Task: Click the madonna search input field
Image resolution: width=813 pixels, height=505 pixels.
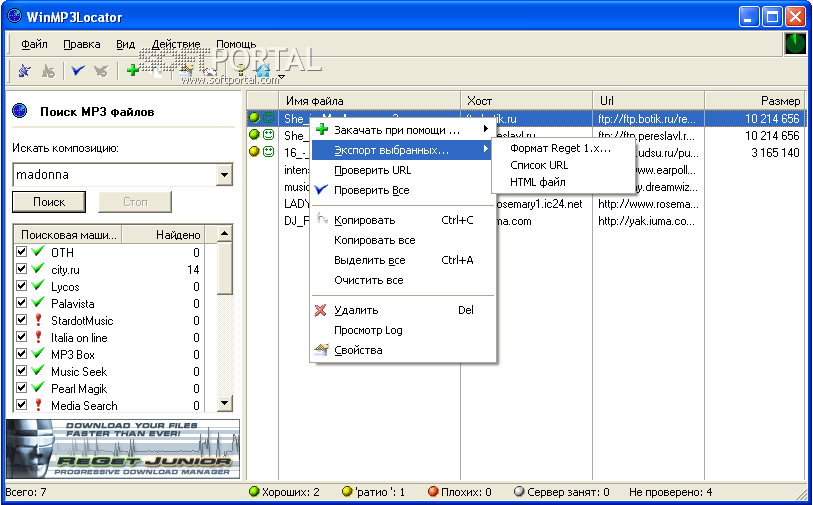Action: pos(114,175)
